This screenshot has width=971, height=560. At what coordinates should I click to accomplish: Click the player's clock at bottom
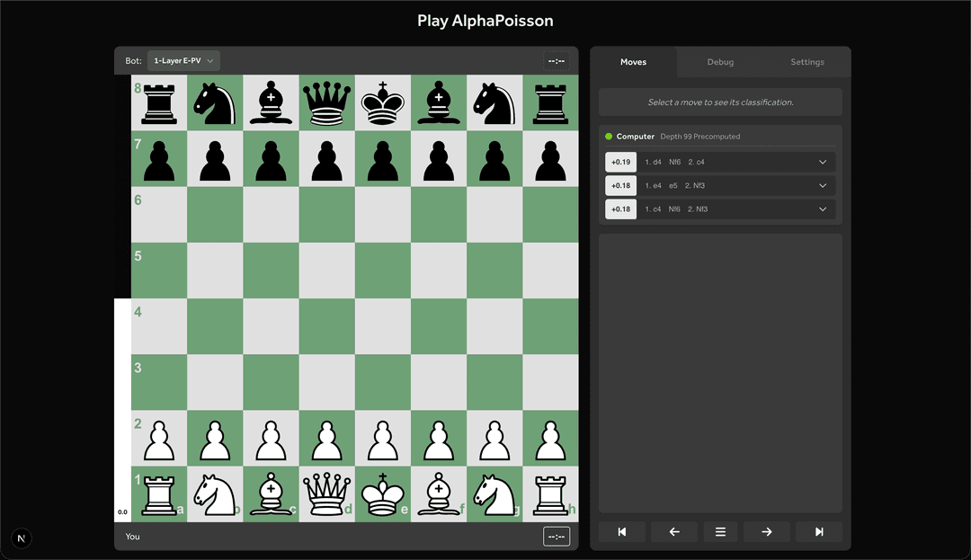[x=556, y=537]
